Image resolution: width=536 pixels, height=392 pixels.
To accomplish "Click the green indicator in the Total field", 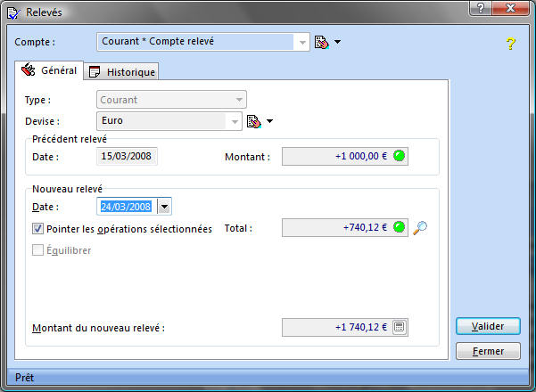I will pyautogui.click(x=399, y=228).
